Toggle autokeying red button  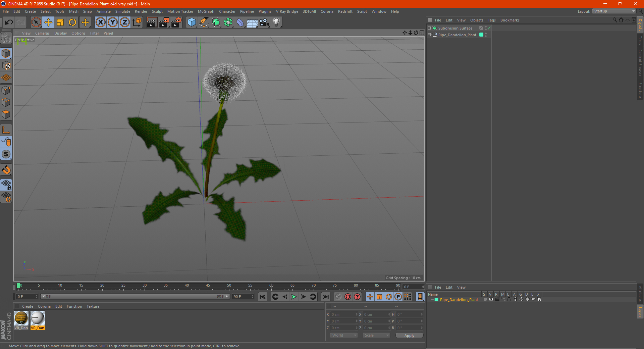point(348,297)
